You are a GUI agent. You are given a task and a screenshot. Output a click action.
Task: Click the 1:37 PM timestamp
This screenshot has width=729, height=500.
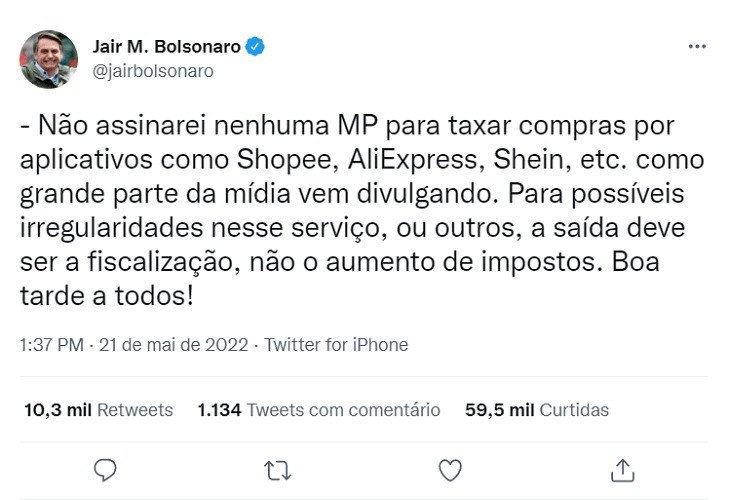tap(52, 344)
